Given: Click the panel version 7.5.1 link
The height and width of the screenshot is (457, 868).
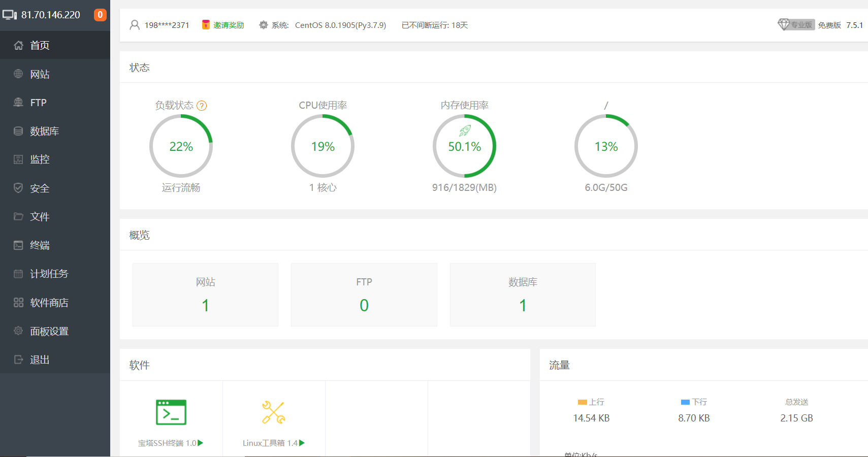Looking at the screenshot, I should pyautogui.click(x=854, y=25).
